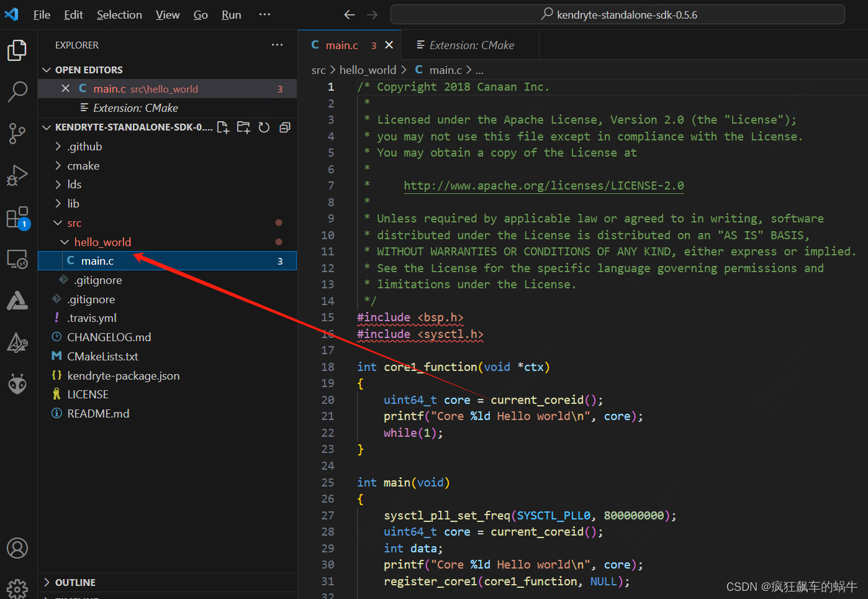This screenshot has width=868, height=599.
Task: Click the main.c breadcrumb segment
Action: click(438, 70)
